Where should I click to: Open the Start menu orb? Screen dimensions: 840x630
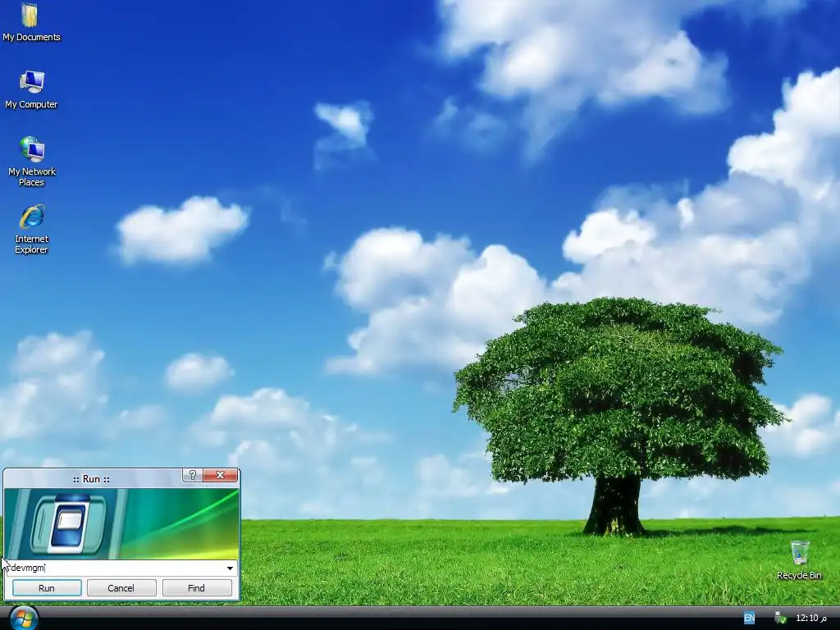[x=24, y=619]
